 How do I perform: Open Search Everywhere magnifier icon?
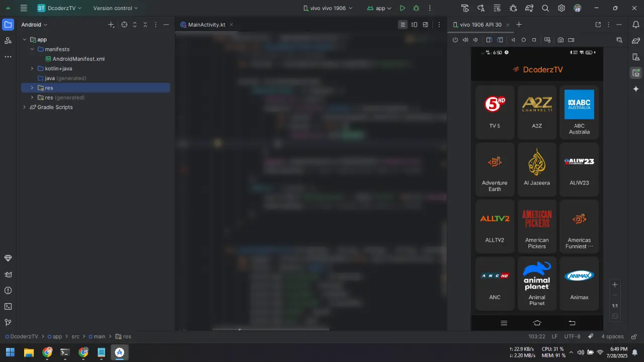[x=545, y=8]
